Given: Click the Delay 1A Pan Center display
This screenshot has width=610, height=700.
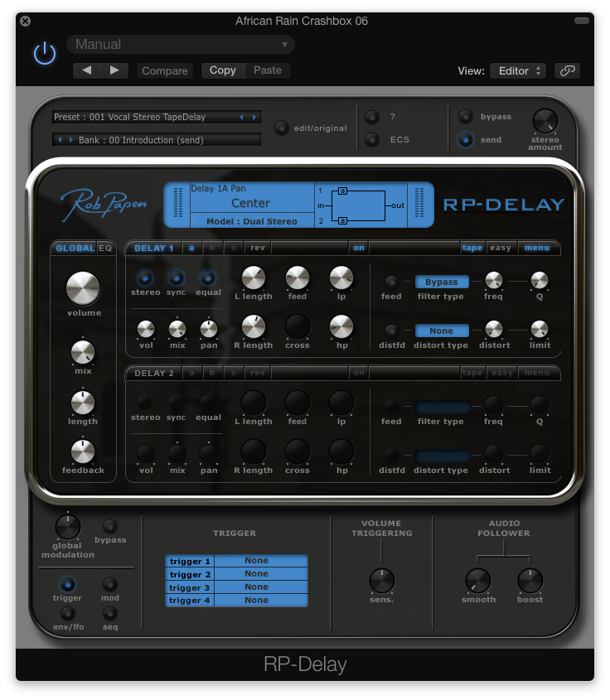Looking at the screenshot, I should [x=252, y=198].
